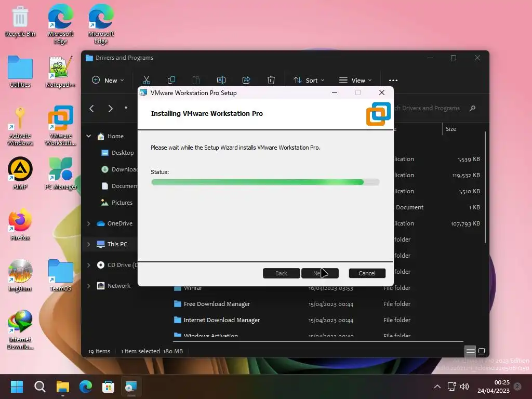The height and width of the screenshot is (399, 532).
Task: Expand the This PC tree node
Action: pyautogui.click(x=88, y=244)
